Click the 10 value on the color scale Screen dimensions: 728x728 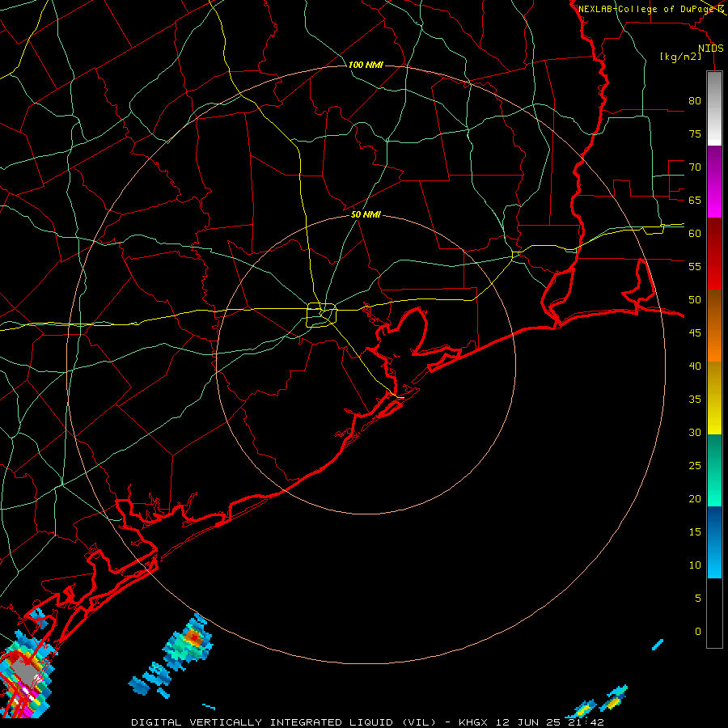coord(695,565)
